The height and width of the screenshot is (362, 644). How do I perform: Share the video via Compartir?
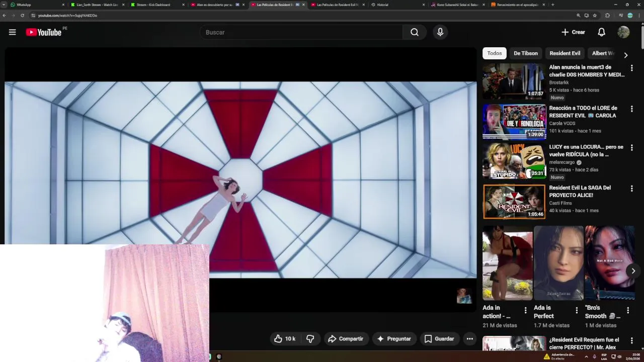[x=345, y=339]
